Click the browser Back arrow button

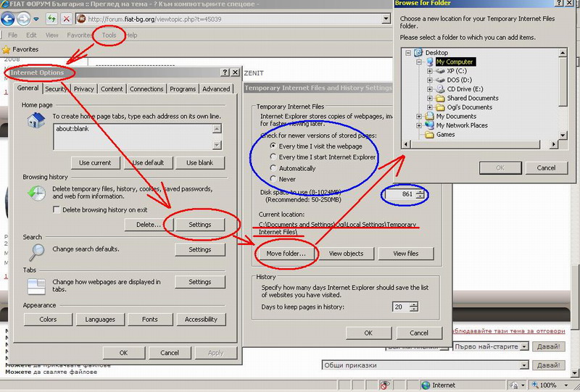7,19
